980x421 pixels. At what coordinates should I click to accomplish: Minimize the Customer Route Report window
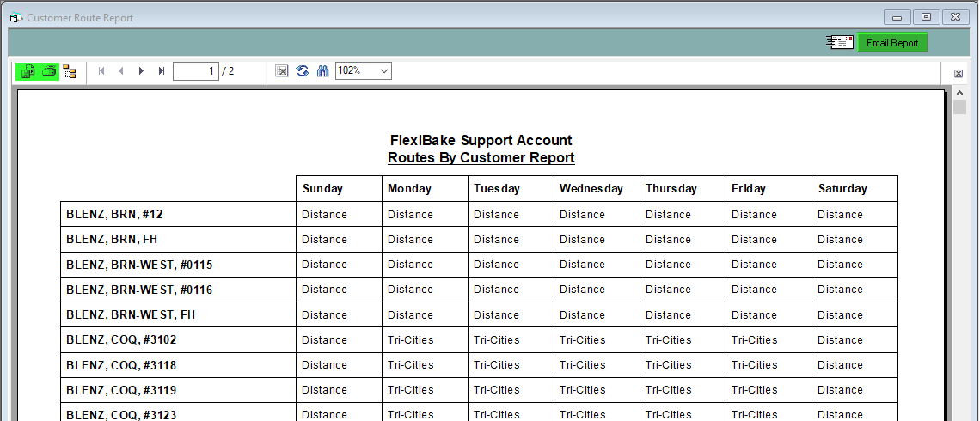pyautogui.click(x=897, y=17)
